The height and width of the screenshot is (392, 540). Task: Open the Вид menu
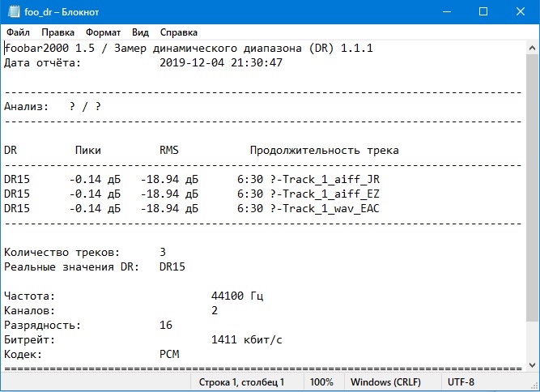140,32
